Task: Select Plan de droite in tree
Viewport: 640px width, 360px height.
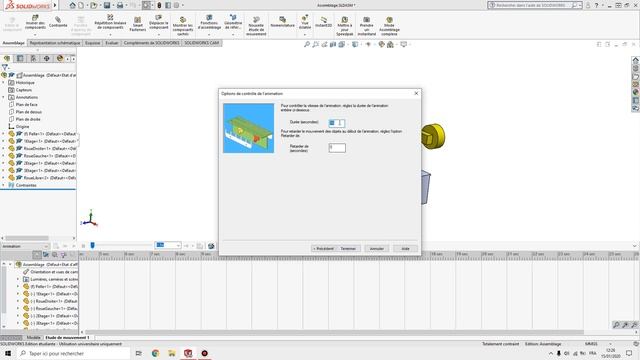Action: tap(28, 120)
